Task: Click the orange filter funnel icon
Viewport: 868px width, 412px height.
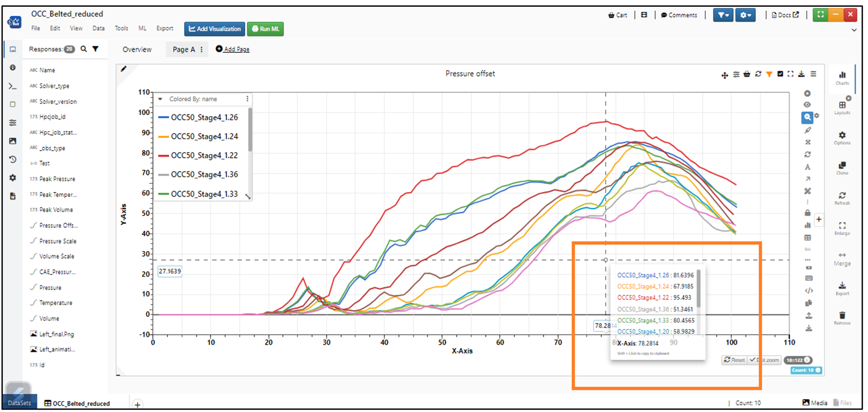Action: point(769,74)
